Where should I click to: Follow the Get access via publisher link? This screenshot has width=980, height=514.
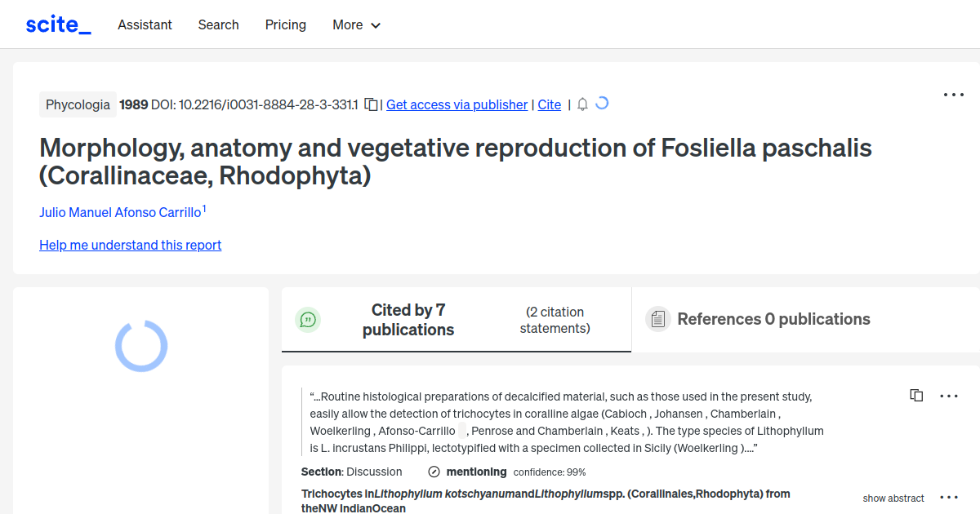(x=457, y=104)
